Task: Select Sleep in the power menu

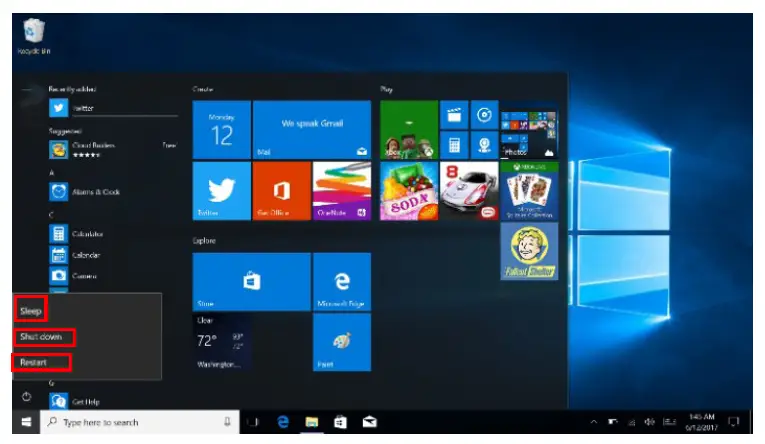Action: pos(31,311)
